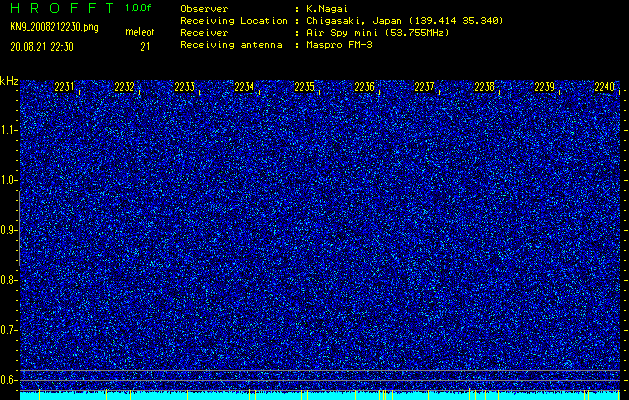Select the 1.0 frequency axis label
629x400 pixels.
pos(9,180)
